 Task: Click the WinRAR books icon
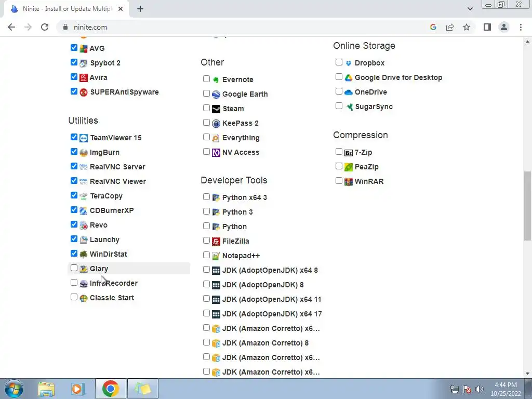pos(349,181)
